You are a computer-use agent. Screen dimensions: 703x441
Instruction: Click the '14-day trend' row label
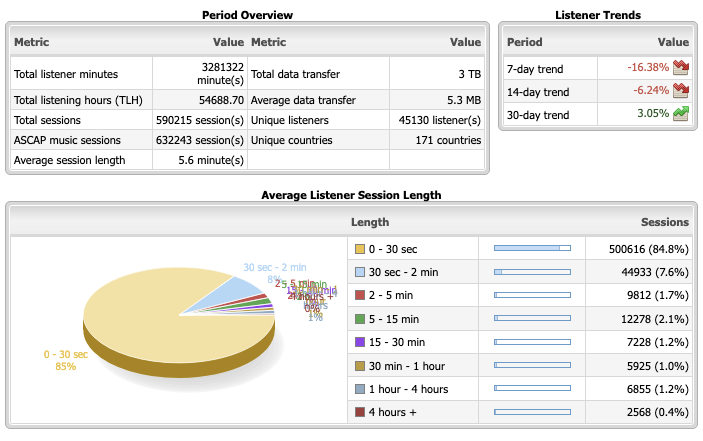[538, 92]
